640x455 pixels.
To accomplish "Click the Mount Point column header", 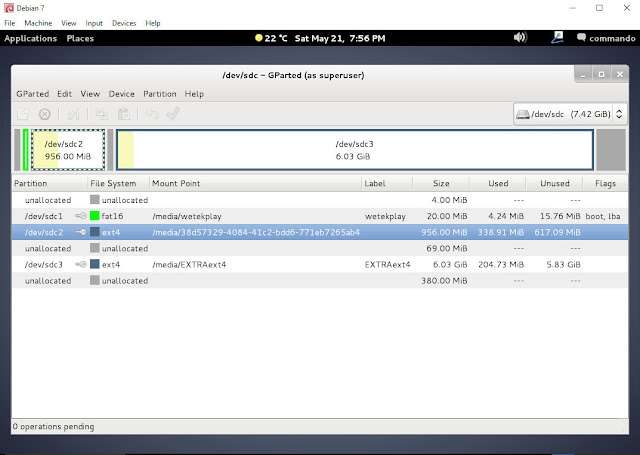I will pyautogui.click(x=256, y=183).
